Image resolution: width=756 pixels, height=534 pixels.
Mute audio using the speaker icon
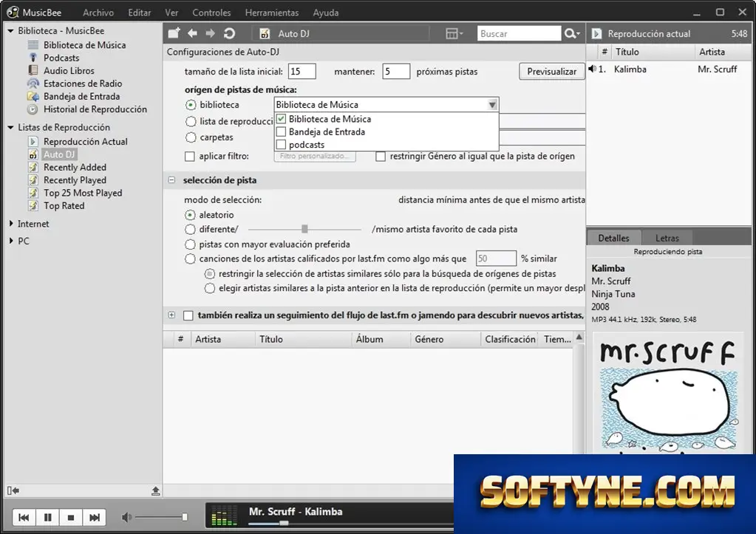tap(126, 517)
